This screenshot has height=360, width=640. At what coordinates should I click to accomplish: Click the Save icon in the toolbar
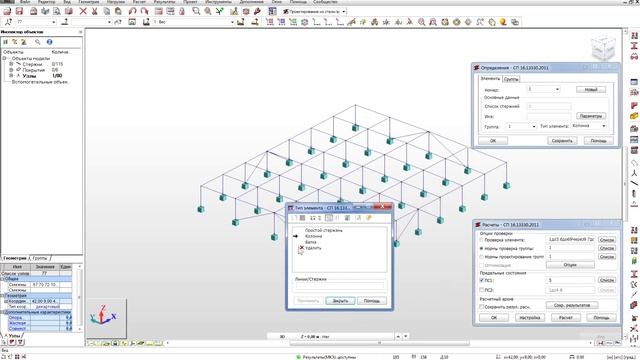19,11
